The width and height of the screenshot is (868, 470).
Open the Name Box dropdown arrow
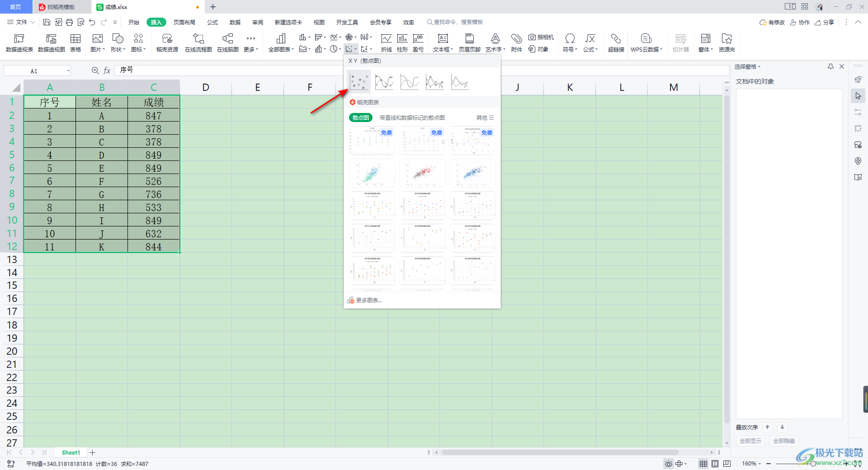pyautogui.click(x=68, y=70)
